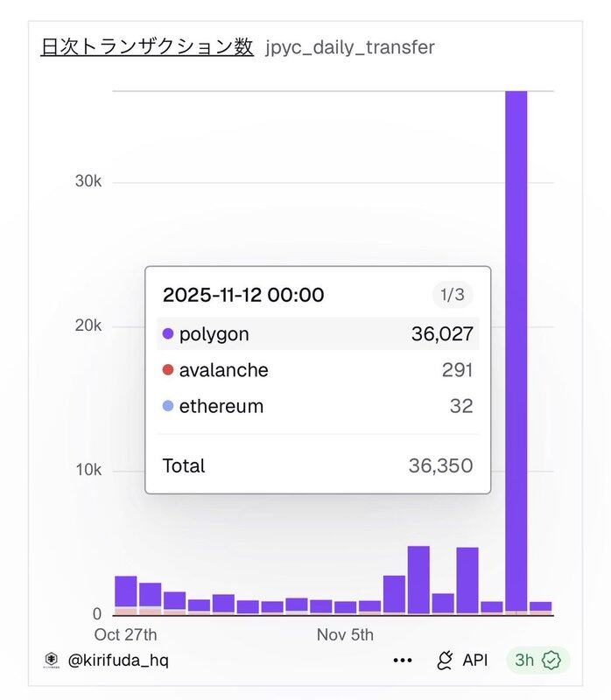The image size is (611, 700).
Task: Select the ethereum row in the tooltip
Action: click(318, 406)
